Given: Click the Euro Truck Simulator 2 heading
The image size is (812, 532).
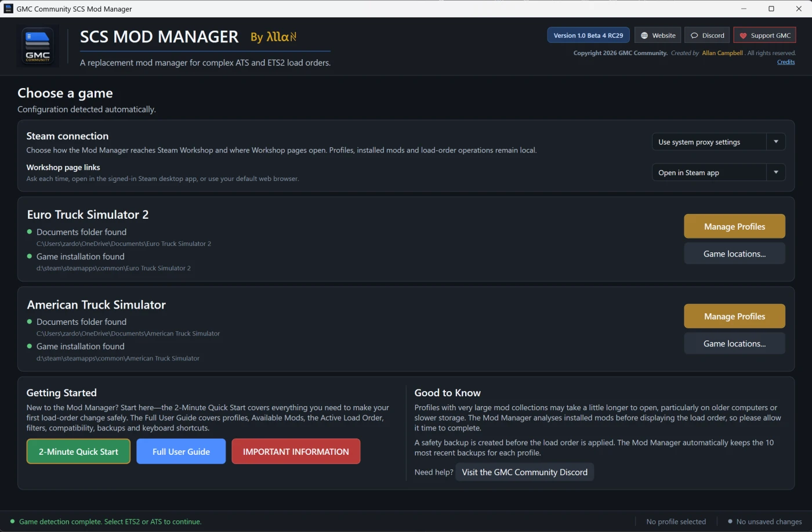Looking at the screenshot, I should tap(88, 215).
